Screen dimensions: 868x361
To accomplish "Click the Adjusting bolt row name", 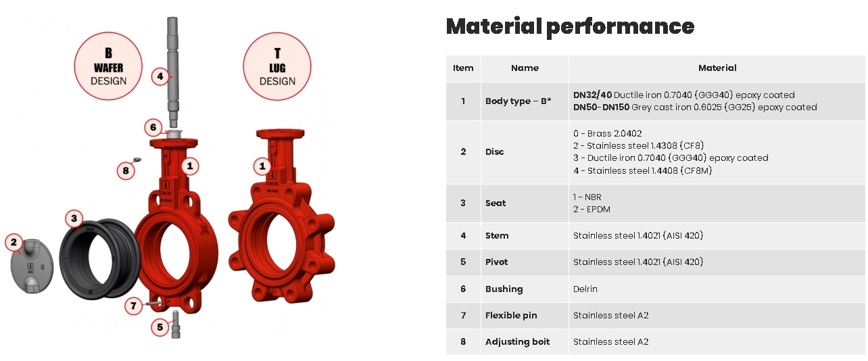I will coord(517,342).
